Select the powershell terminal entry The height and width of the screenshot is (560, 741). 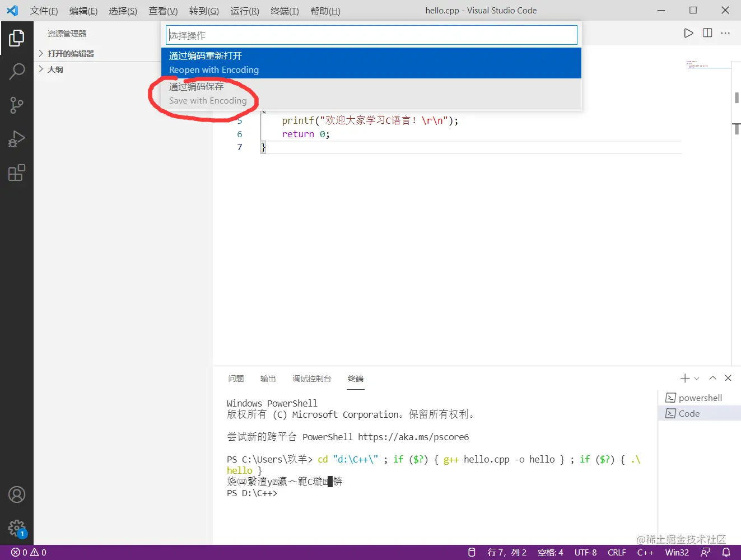pyautogui.click(x=700, y=398)
